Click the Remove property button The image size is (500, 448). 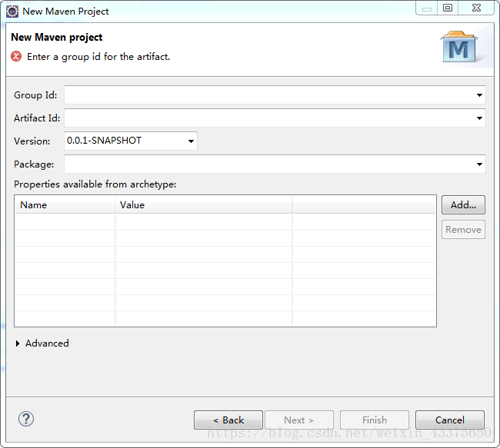(x=463, y=230)
